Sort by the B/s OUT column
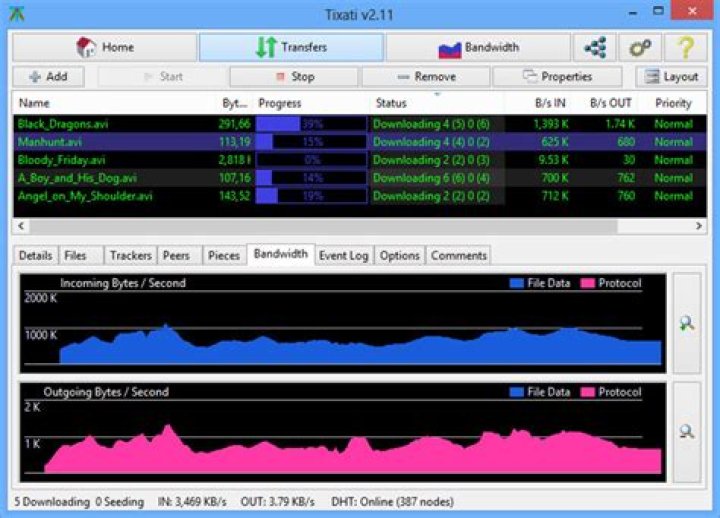Screen dimensions: 720x518 [x=611, y=103]
